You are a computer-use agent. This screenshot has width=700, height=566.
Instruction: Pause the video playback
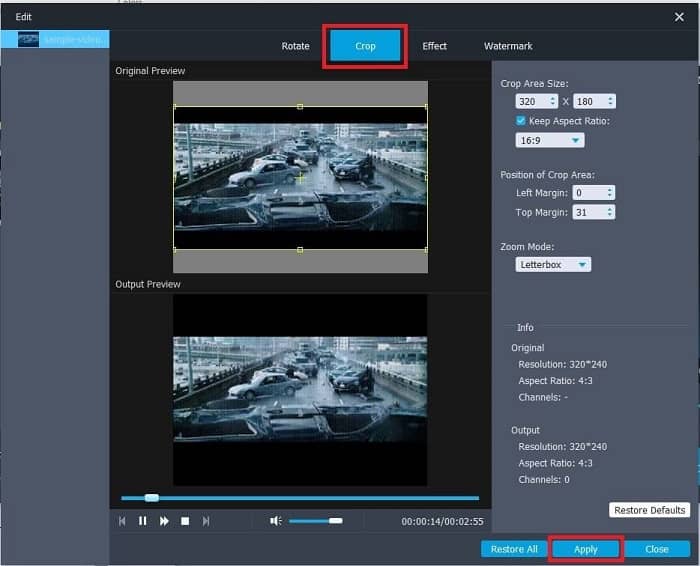coord(142,521)
